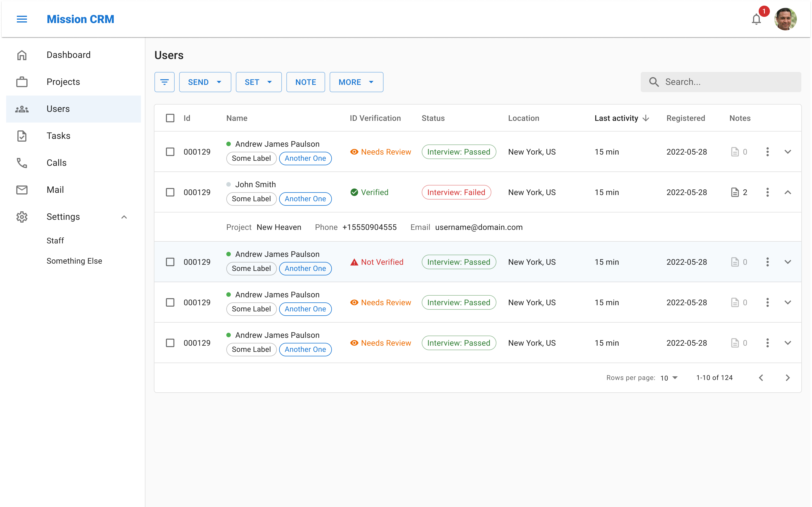Click the filter list icon button
812x507 pixels.
(x=164, y=82)
